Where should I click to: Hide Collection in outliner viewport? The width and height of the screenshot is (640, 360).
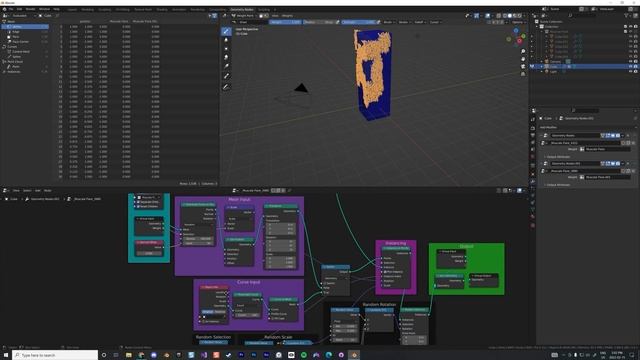pos(631,27)
